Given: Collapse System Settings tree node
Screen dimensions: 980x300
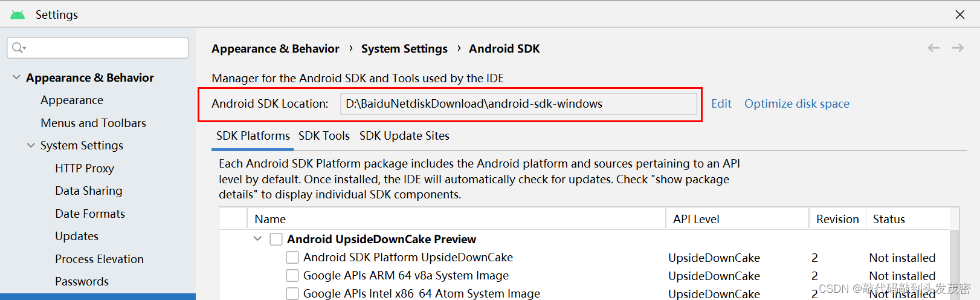Looking at the screenshot, I should 31,145.
